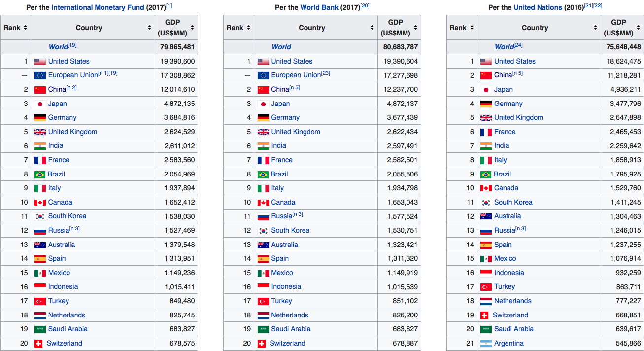Select UN World GDP value 75,648,448
The image size is (644, 351).
click(624, 47)
